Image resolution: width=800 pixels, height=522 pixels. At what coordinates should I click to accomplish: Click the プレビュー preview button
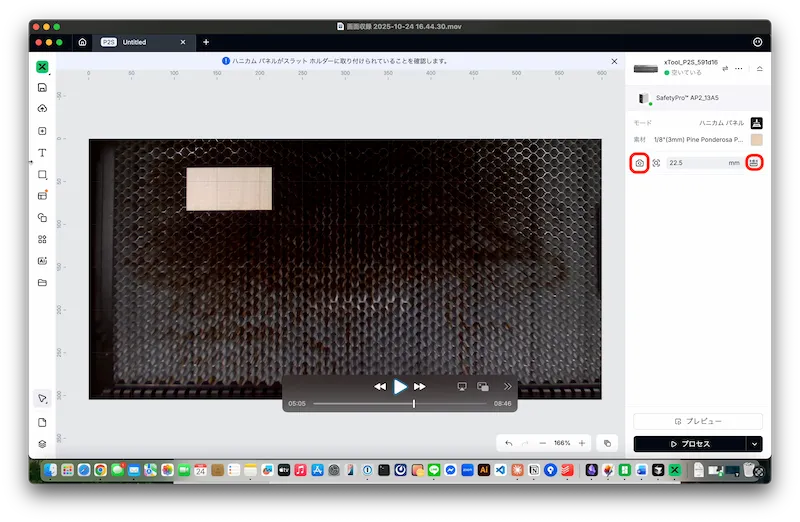(x=697, y=422)
